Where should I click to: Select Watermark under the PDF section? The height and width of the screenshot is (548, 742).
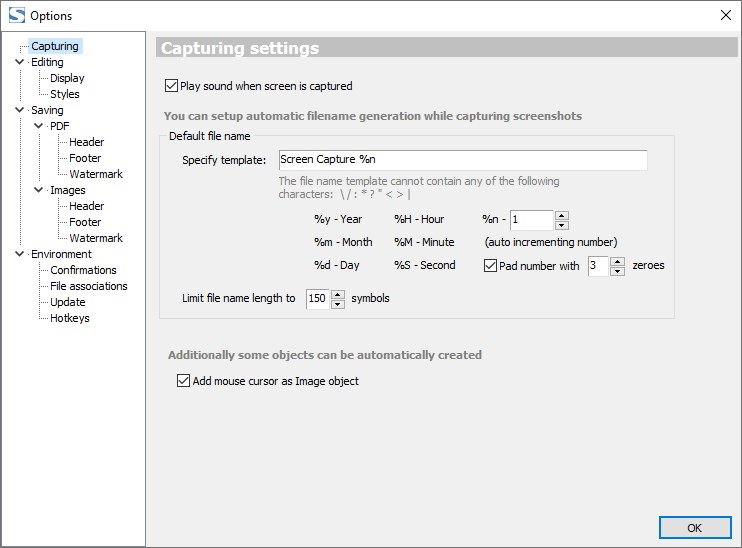pos(95,174)
